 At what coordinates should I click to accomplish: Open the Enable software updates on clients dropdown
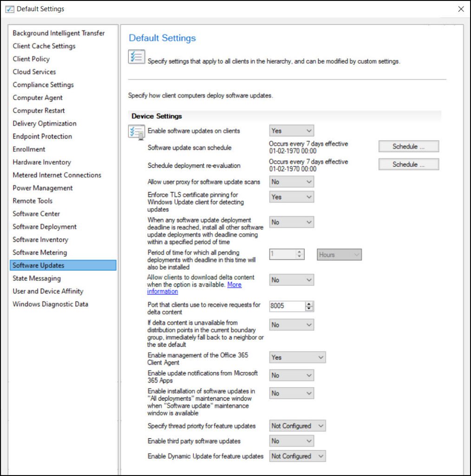click(291, 131)
